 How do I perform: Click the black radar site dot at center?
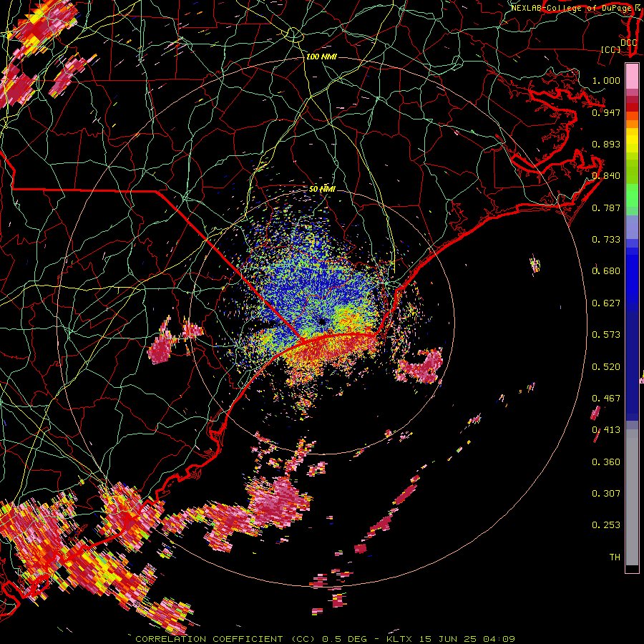[323, 321]
